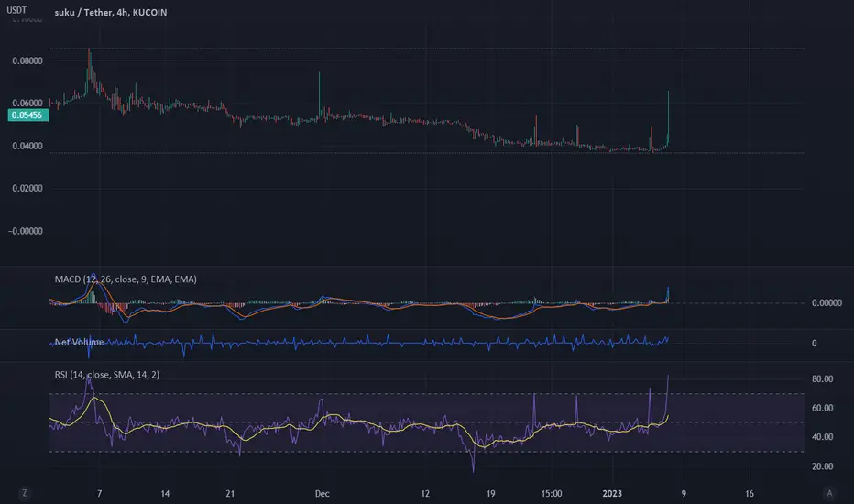Click the Z timezone button at the bottom left
Image resolution: width=854 pixels, height=504 pixels.
tap(24, 493)
